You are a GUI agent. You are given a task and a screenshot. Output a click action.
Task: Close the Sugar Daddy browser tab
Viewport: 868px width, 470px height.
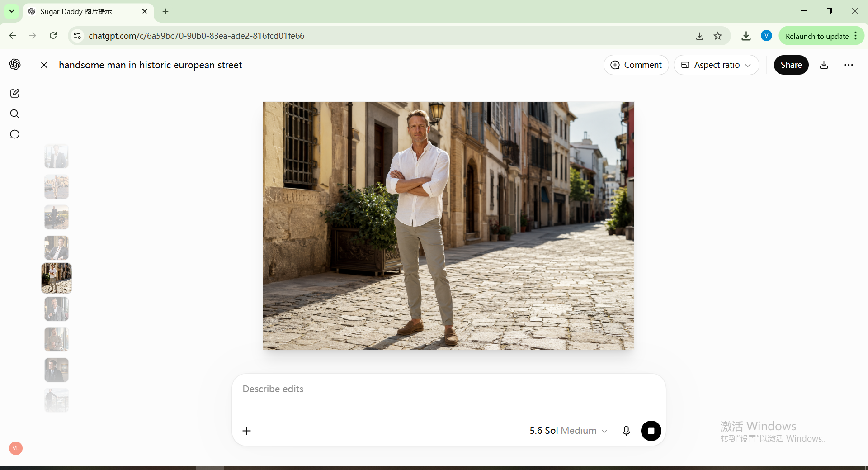click(x=145, y=11)
